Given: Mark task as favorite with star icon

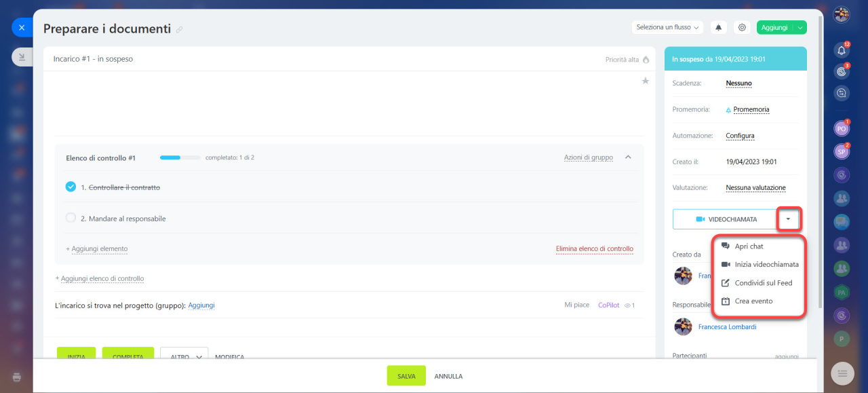Looking at the screenshot, I should (x=646, y=81).
